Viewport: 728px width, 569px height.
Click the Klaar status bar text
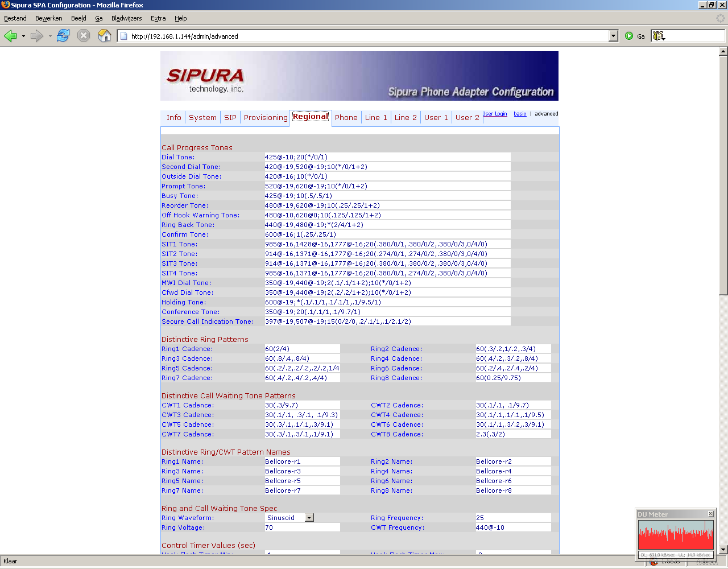(x=10, y=561)
